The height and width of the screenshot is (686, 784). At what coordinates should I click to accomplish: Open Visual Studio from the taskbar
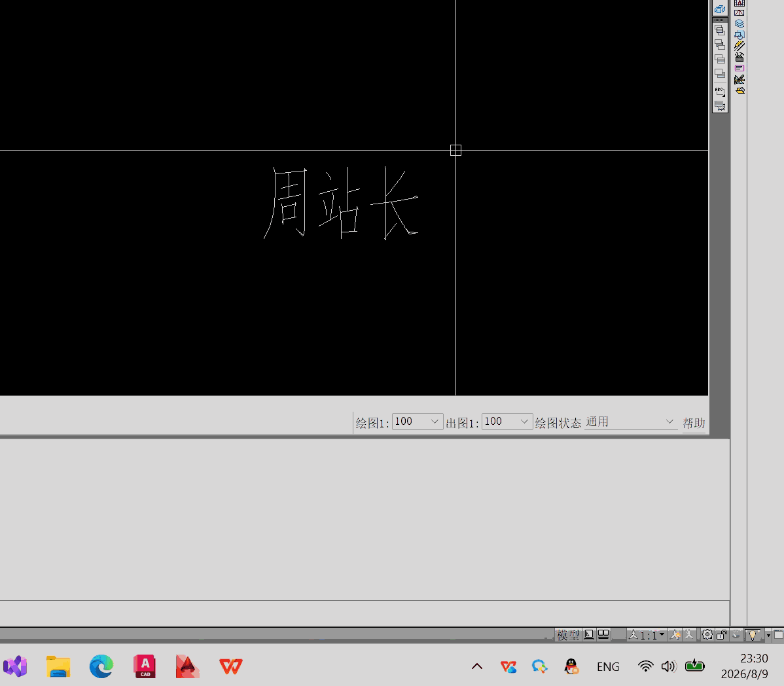click(x=15, y=666)
